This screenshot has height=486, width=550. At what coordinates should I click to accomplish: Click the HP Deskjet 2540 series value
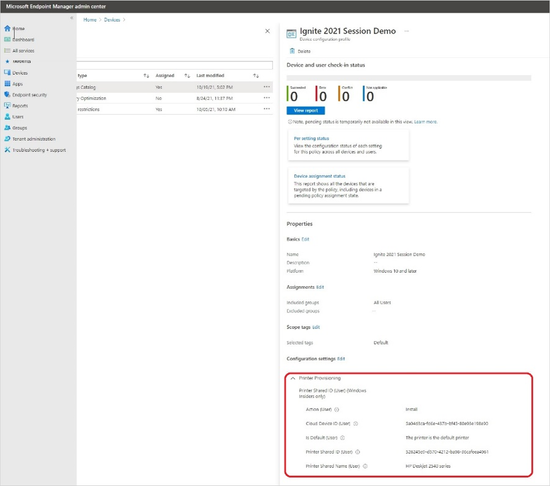click(428, 466)
